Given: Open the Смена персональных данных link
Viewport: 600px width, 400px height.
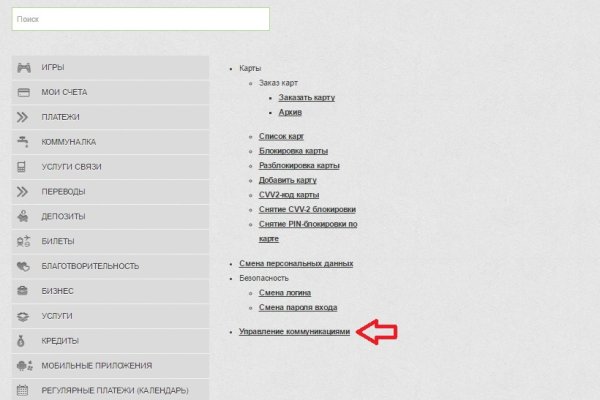Looking at the screenshot, I should (296, 263).
